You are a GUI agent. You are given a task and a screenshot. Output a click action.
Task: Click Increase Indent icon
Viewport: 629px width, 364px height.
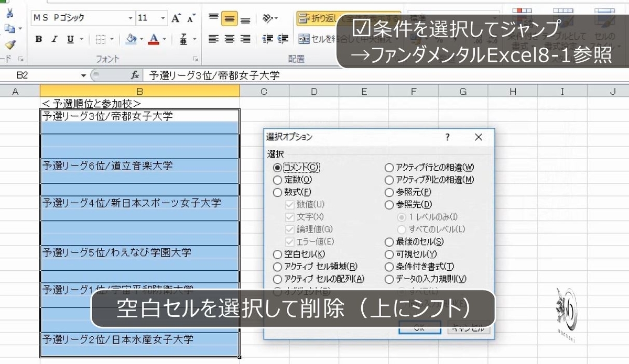pos(283,39)
